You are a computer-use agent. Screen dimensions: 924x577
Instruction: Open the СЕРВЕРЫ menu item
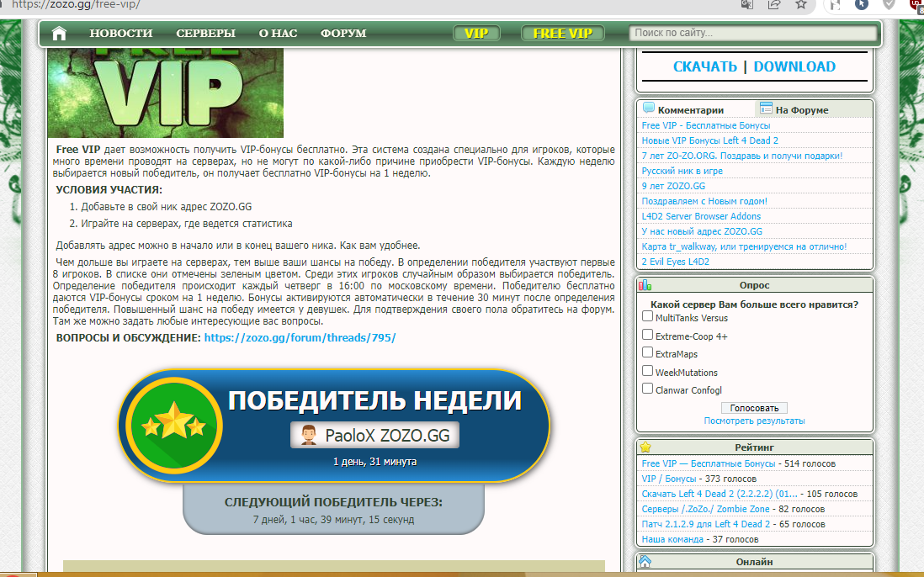pyautogui.click(x=205, y=34)
